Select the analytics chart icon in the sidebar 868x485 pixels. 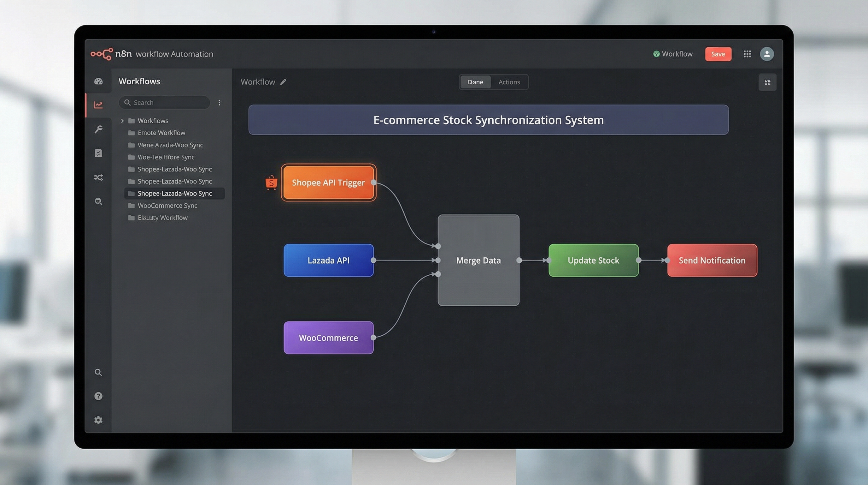pyautogui.click(x=98, y=105)
